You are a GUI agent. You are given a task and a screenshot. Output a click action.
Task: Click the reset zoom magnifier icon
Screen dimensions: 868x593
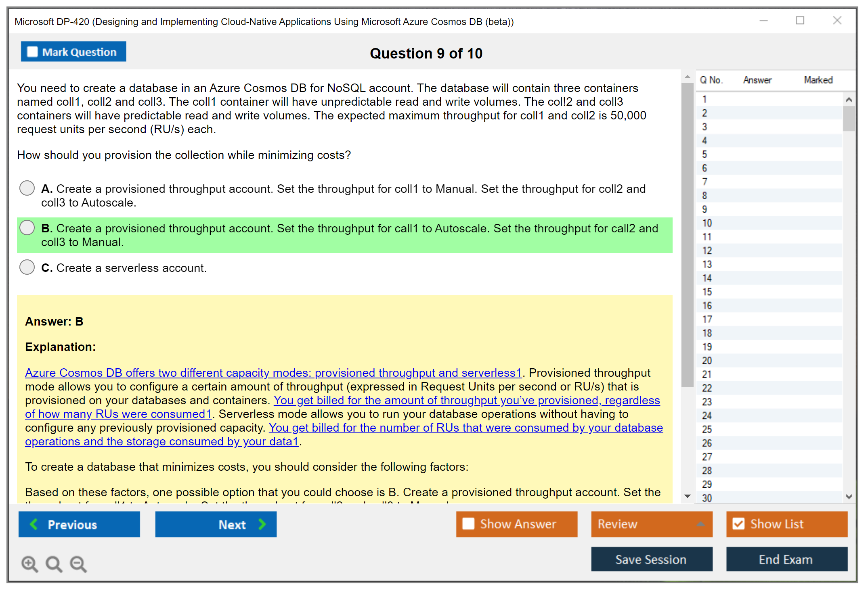point(54,564)
